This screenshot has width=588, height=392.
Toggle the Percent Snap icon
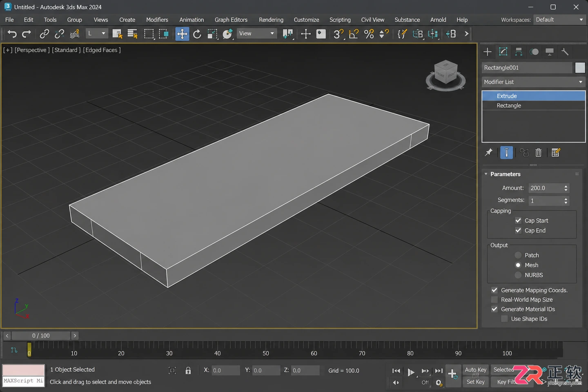tap(369, 34)
